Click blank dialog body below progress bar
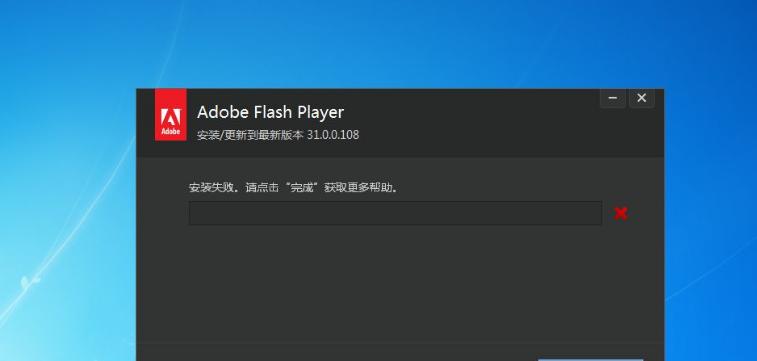This screenshot has width=757, height=361. coord(401,285)
